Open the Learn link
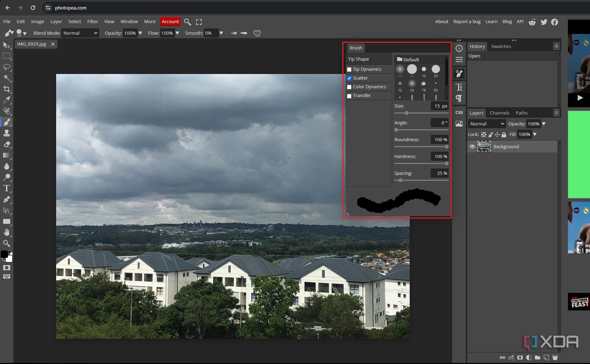This screenshot has width=590, height=364. point(491,21)
